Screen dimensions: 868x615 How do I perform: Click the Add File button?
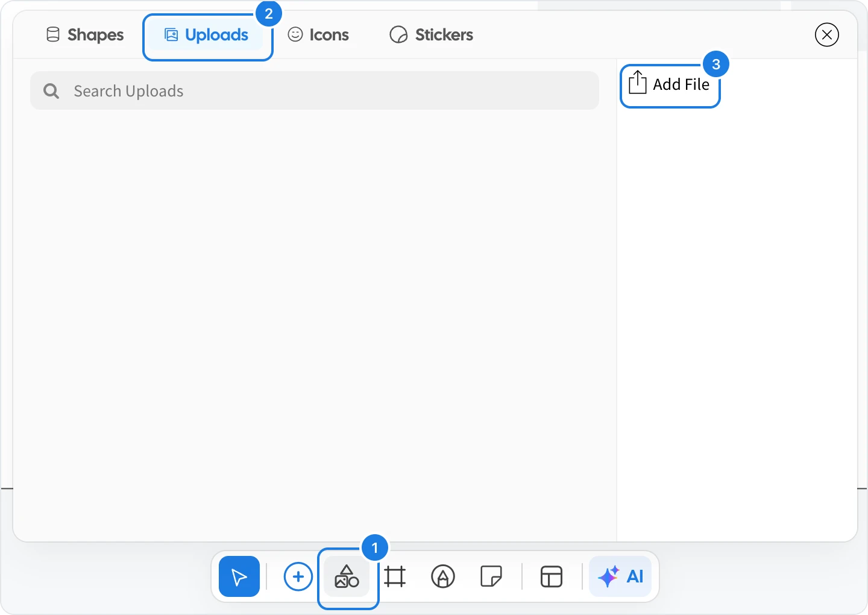[670, 84]
